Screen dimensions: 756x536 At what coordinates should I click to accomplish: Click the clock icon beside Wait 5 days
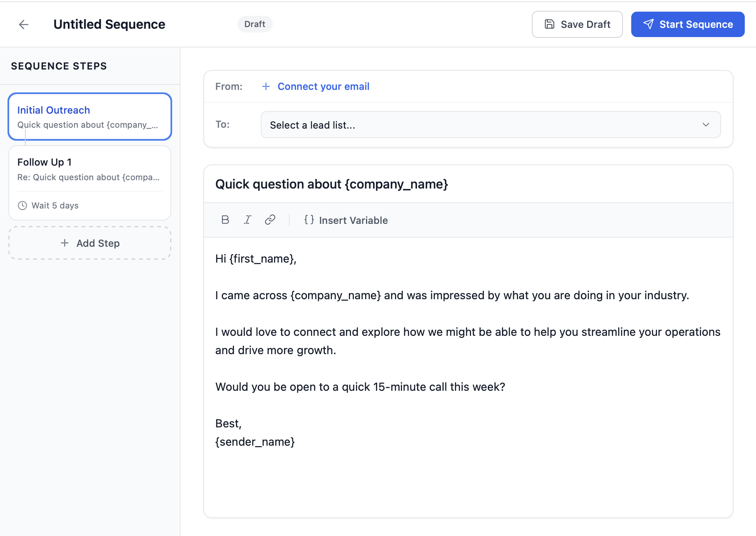coord(22,205)
